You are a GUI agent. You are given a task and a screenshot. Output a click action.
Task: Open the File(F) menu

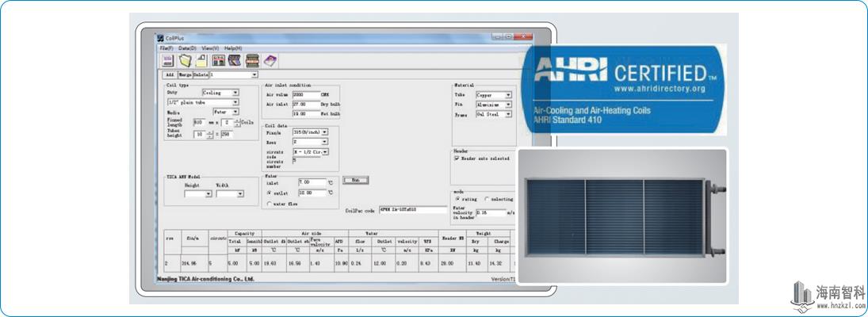coord(166,48)
